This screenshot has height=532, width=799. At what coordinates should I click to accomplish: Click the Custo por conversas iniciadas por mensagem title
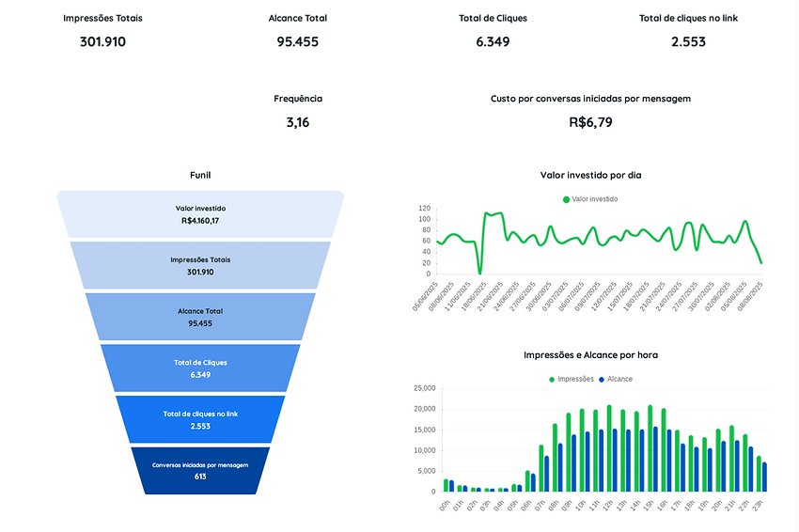pos(590,99)
